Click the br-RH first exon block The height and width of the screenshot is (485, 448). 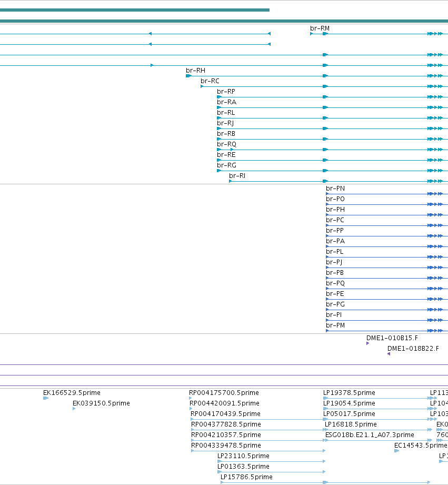point(188,76)
